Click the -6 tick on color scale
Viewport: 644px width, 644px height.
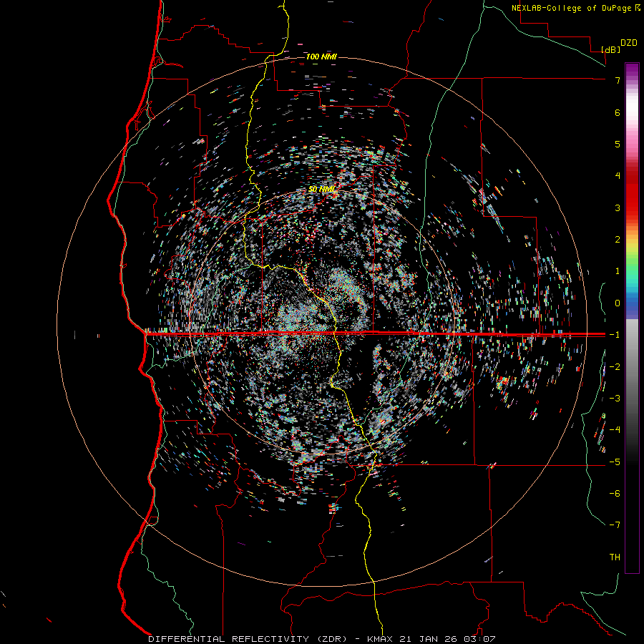pos(615,494)
